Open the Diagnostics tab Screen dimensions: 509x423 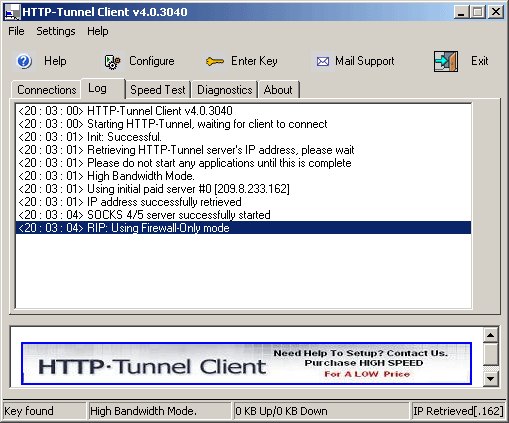coord(225,90)
